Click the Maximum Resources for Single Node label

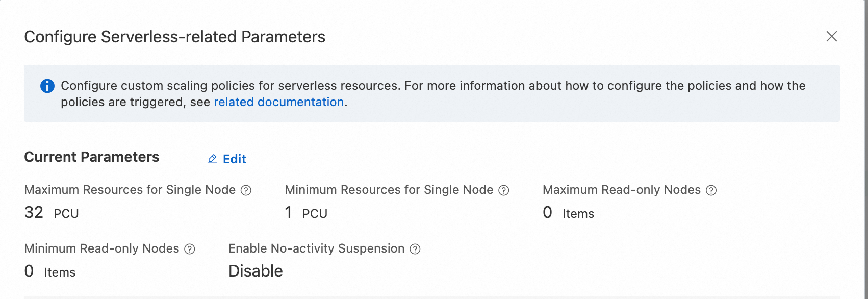pyautogui.click(x=130, y=190)
